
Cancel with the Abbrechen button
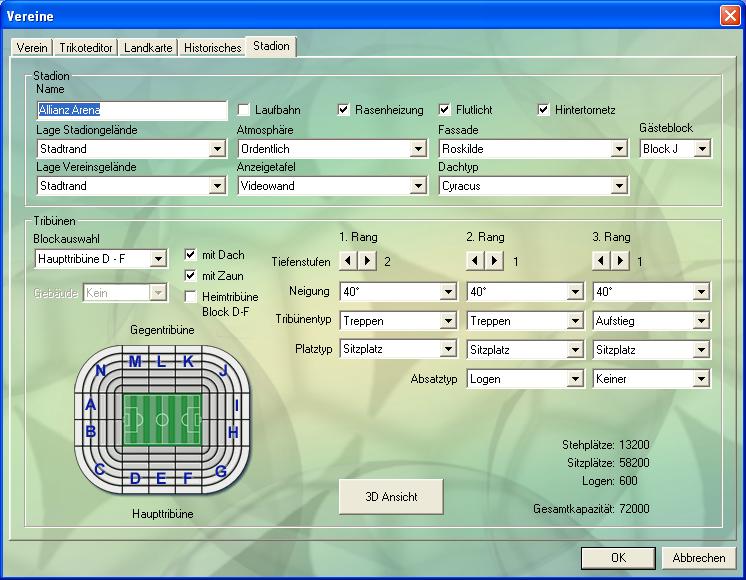(698, 558)
